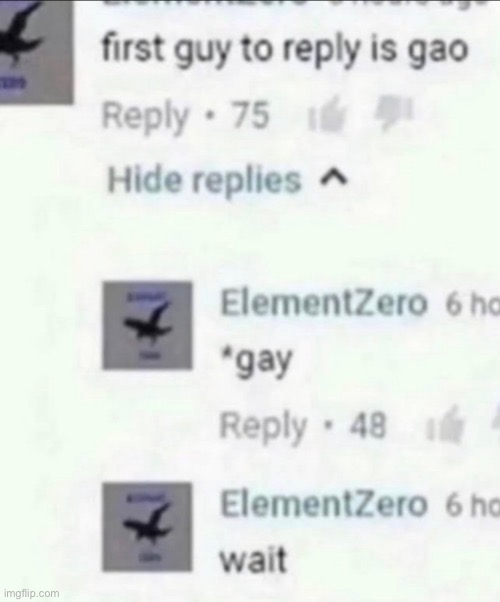Open ElementZero's profile from 'wait' reply
Screen dimensions: 500x602
(323, 504)
